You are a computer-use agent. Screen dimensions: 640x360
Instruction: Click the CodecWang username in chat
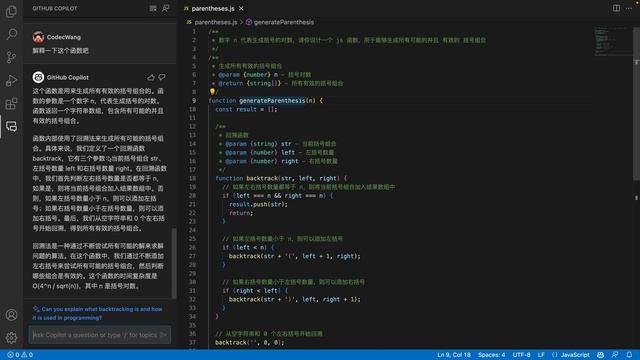pyautogui.click(x=64, y=37)
